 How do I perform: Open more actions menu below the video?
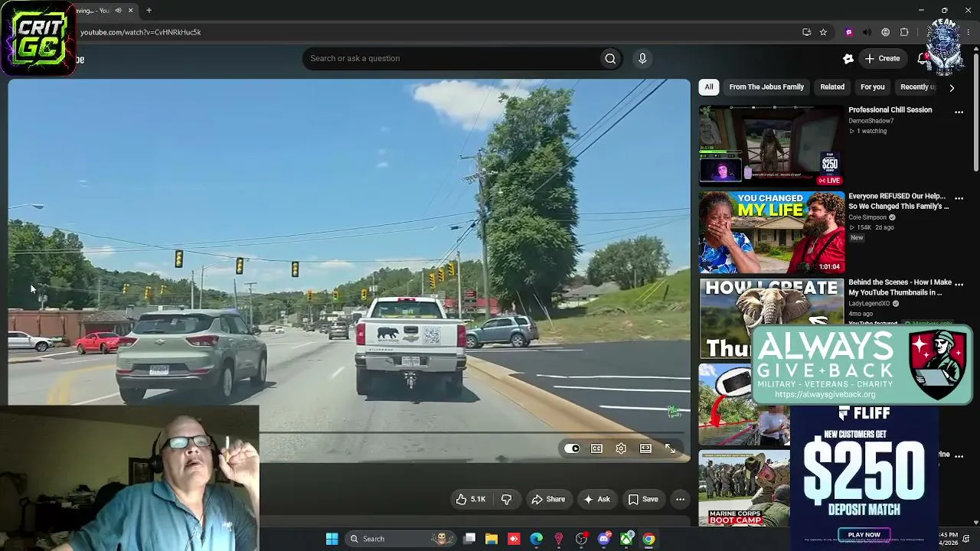(x=680, y=499)
